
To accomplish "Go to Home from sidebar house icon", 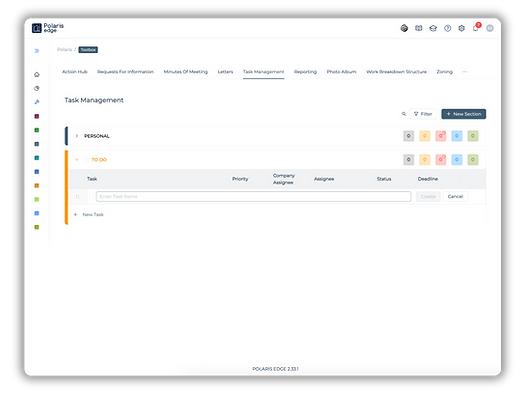I will (37, 74).
